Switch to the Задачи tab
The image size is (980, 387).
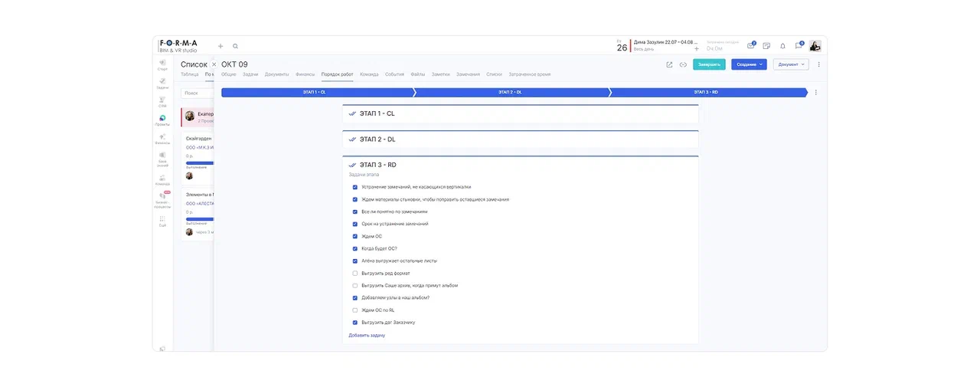point(250,74)
